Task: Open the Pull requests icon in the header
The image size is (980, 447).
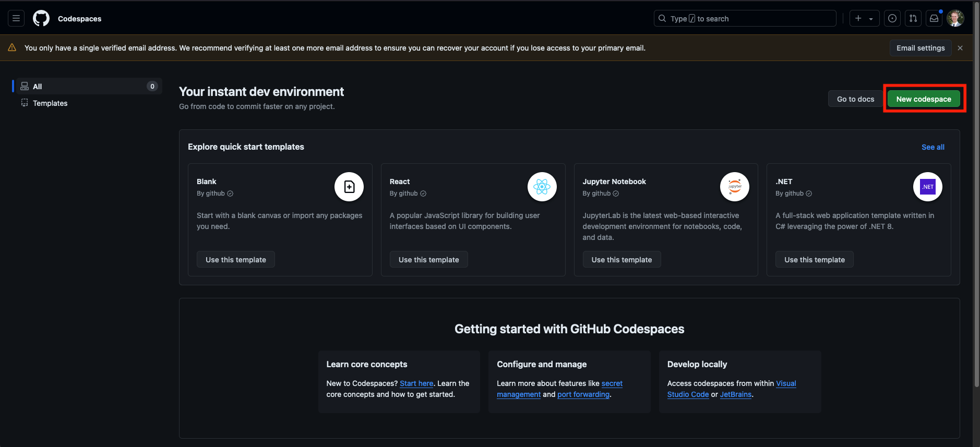Action: pyautogui.click(x=913, y=18)
